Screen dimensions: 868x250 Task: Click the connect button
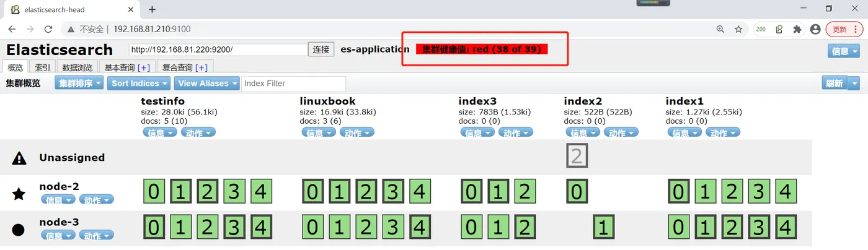point(321,50)
